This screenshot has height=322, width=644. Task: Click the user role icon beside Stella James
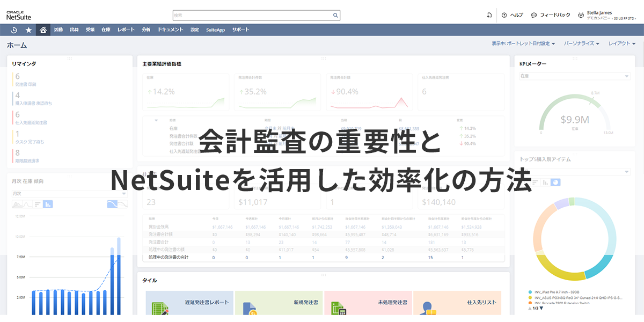(581, 15)
